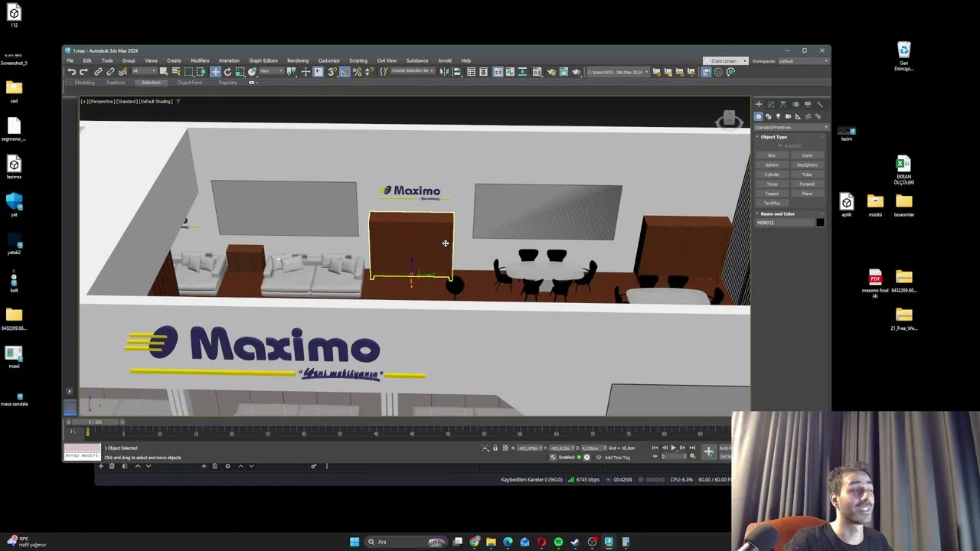Click the Sphere primitive button

click(773, 165)
